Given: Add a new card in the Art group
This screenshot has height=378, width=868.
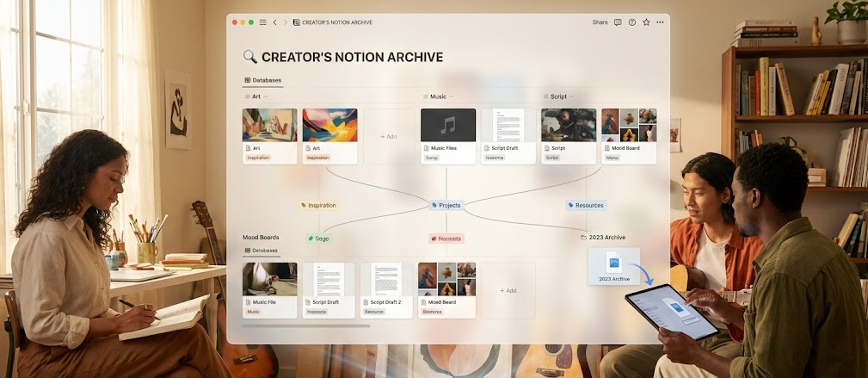Looking at the screenshot, I should click(389, 136).
